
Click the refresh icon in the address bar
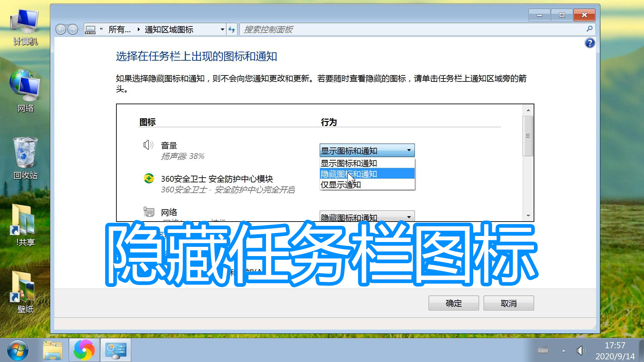pos(232,29)
